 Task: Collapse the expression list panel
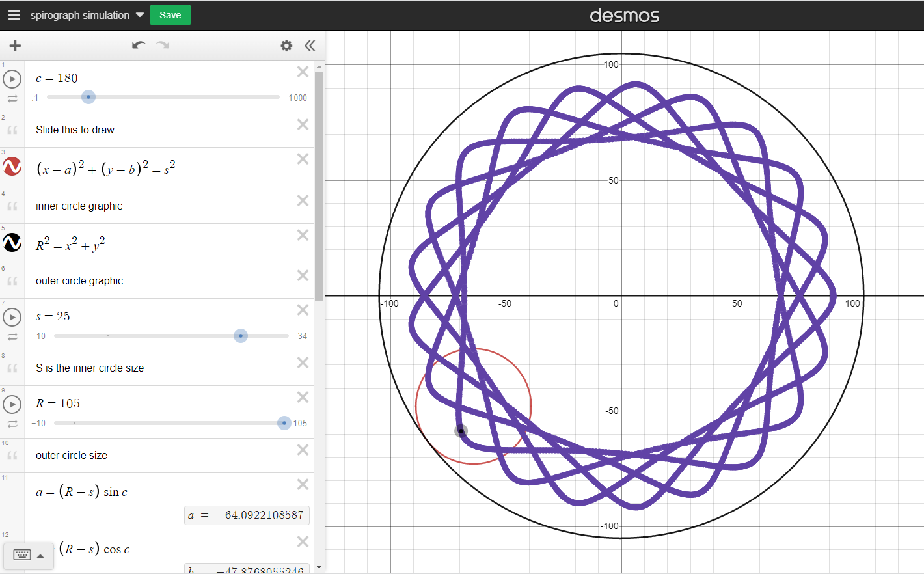[310, 46]
